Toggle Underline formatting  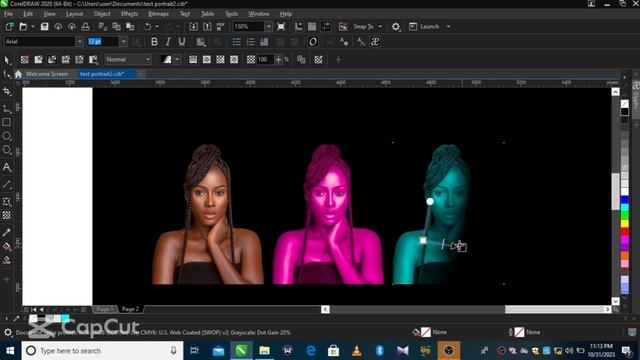[182, 42]
